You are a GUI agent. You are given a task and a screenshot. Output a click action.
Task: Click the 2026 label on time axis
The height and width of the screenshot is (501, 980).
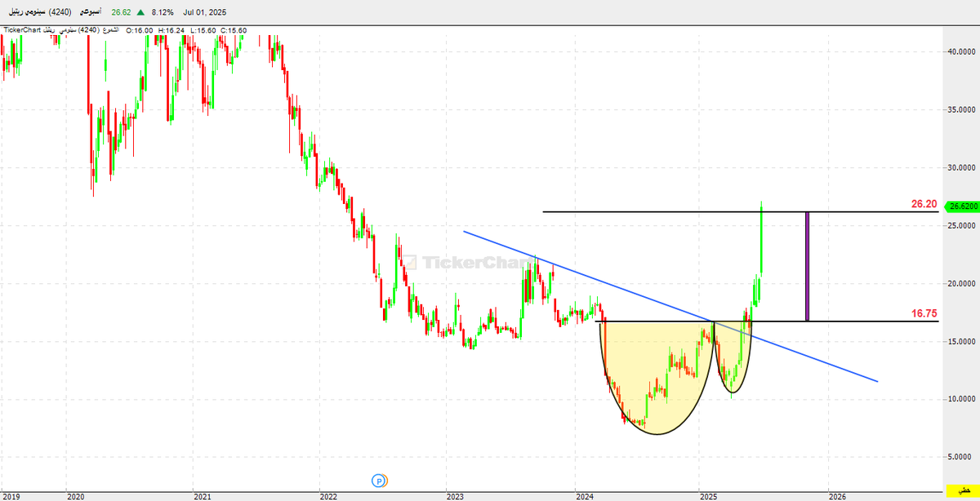click(x=836, y=495)
